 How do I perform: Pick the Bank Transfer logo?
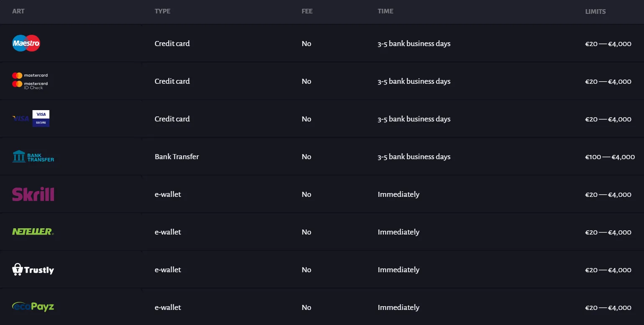[33, 156]
